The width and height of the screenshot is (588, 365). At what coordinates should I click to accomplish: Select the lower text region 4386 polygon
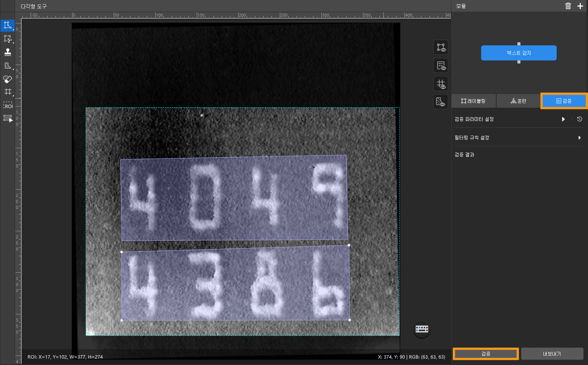pyautogui.click(x=235, y=283)
